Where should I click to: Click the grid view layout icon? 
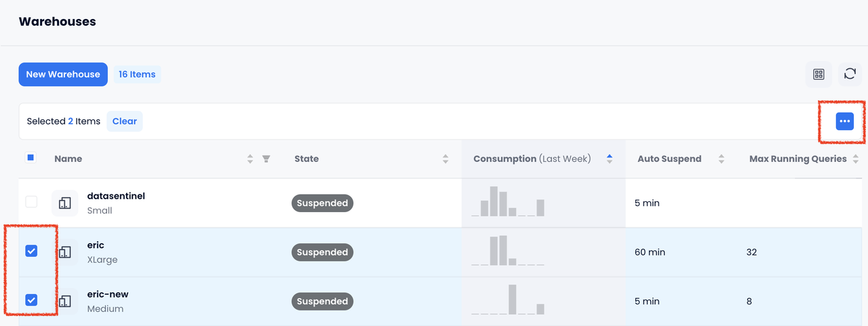click(x=818, y=75)
